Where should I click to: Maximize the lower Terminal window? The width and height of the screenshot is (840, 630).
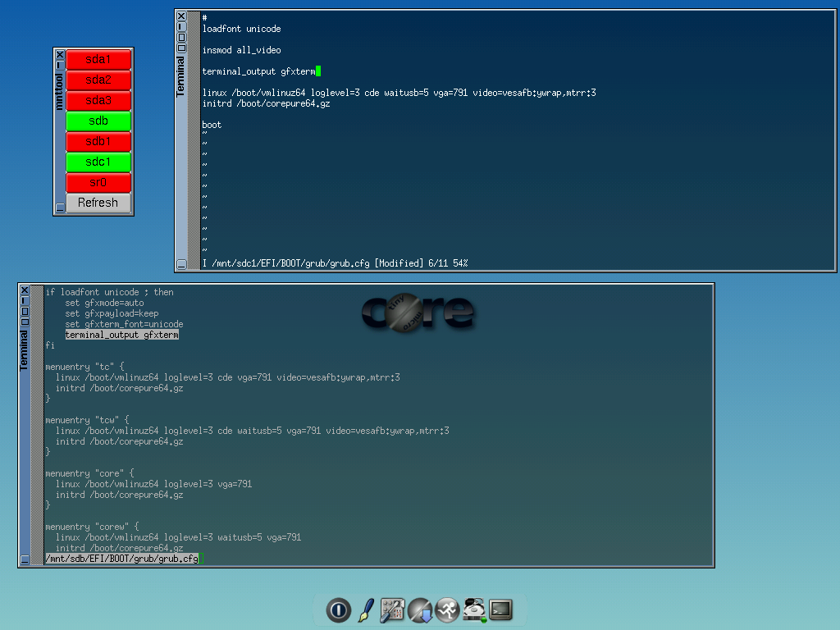pyautogui.click(x=24, y=311)
